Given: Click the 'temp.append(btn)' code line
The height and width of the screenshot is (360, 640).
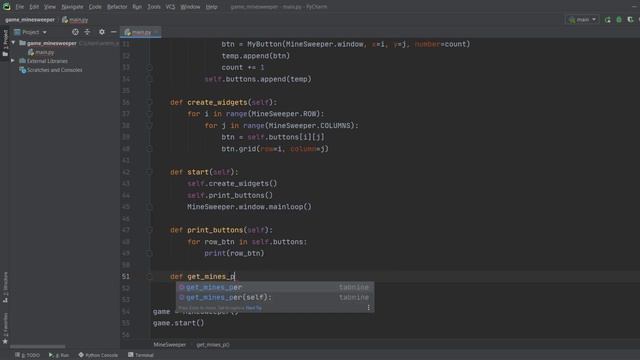Looking at the screenshot, I should click(256, 56).
